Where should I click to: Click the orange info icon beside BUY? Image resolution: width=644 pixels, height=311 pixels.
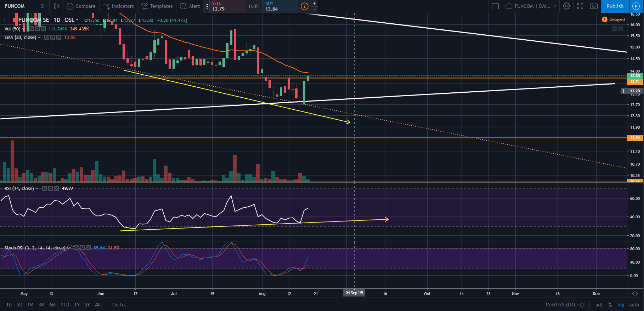click(x=304, y=6)
